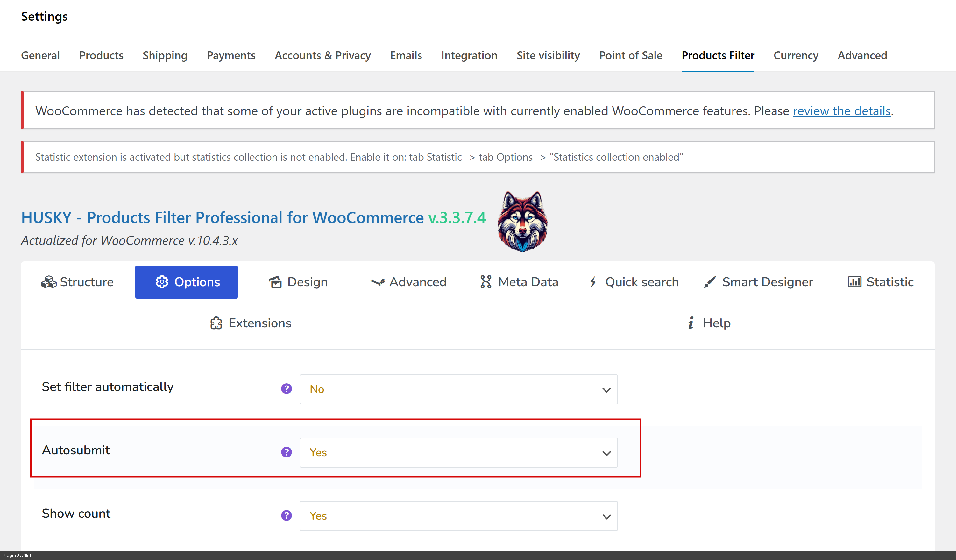Viewport: 956px width, 560px height.
Task: Click the Quick search lightning icon
Action: tap(593, 282)
